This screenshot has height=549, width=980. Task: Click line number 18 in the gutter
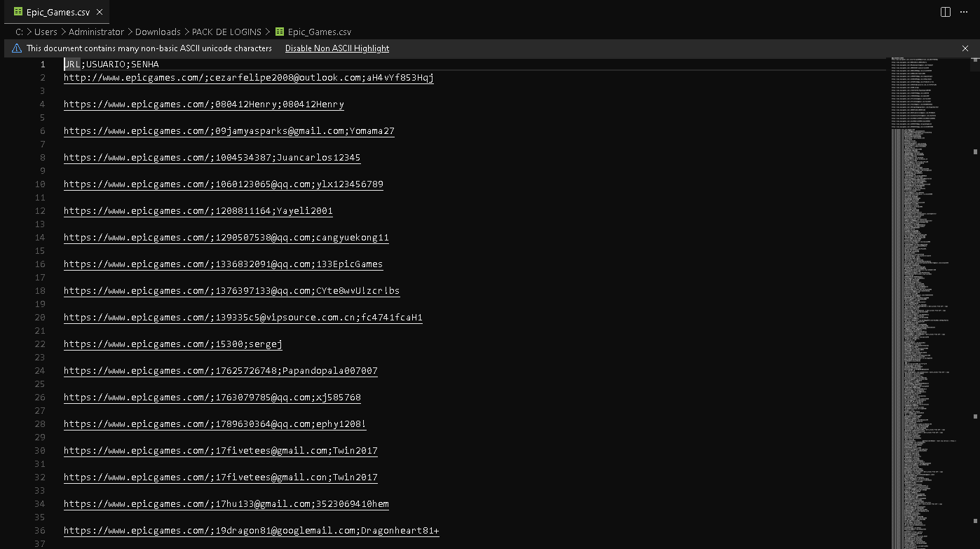40,291
